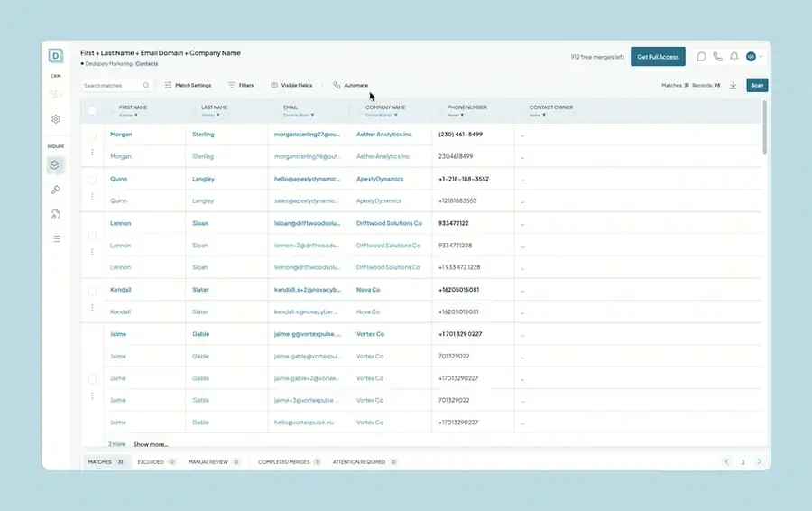Open the Last Name column match-type dropdown
The height and width of the screenshot is (511, 812).
(211, 115)
